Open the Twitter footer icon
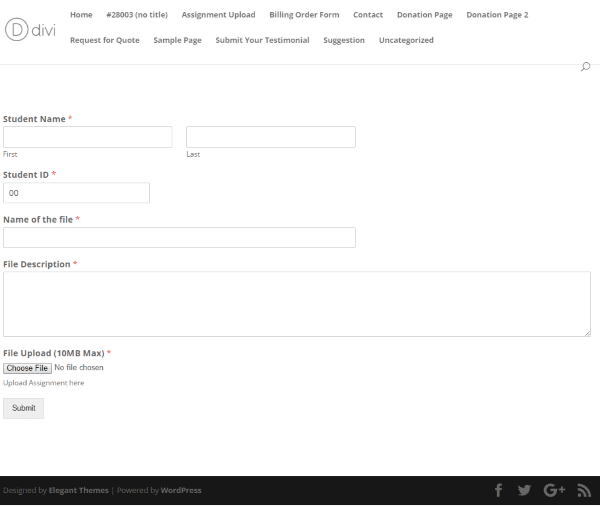Viewport: 600px width, 507px height. click(x=524, y=490)
